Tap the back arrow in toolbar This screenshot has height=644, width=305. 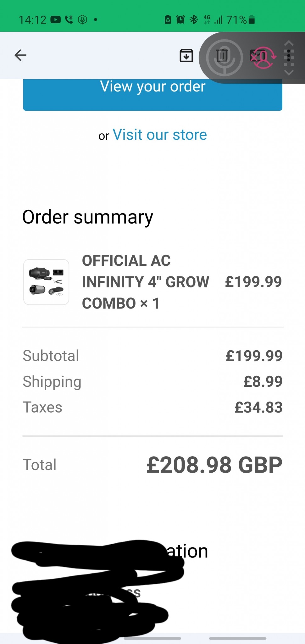point(20,55)
